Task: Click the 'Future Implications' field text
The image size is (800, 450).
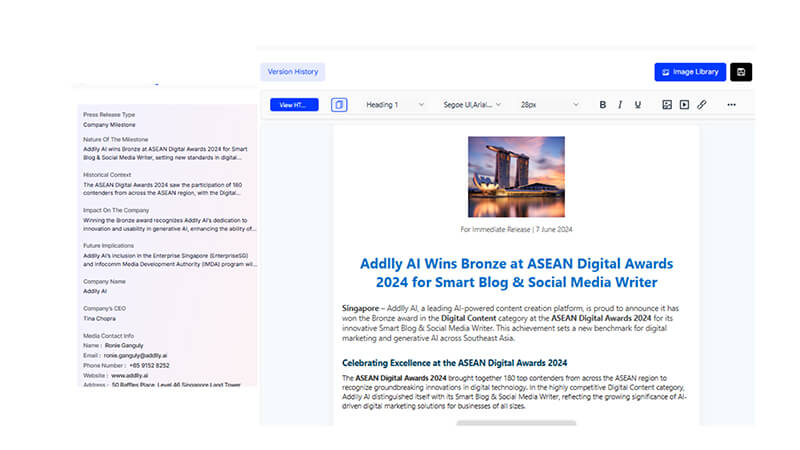Action: (170, 260)
